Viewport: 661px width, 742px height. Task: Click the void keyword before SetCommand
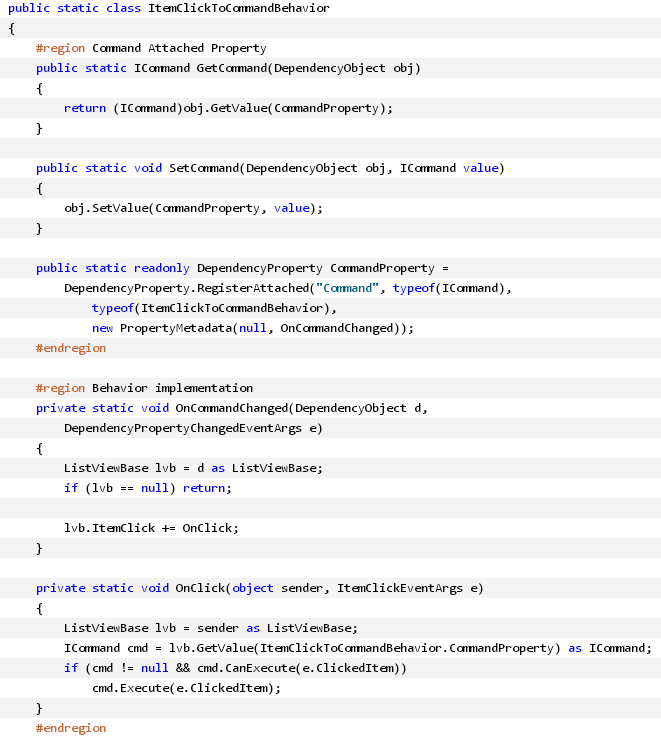tap(148, 168)
